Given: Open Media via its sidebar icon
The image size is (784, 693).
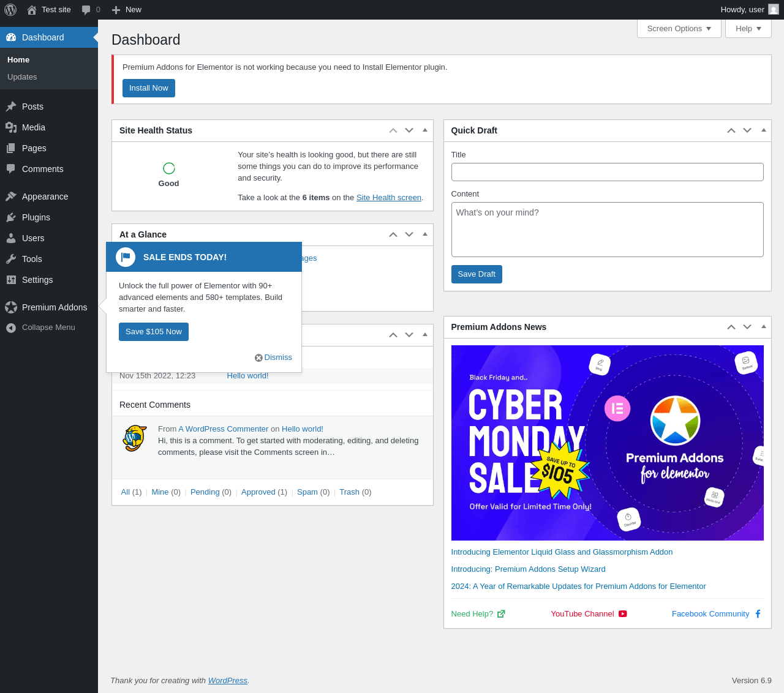Looking at the screenshot, I should 11,127.
